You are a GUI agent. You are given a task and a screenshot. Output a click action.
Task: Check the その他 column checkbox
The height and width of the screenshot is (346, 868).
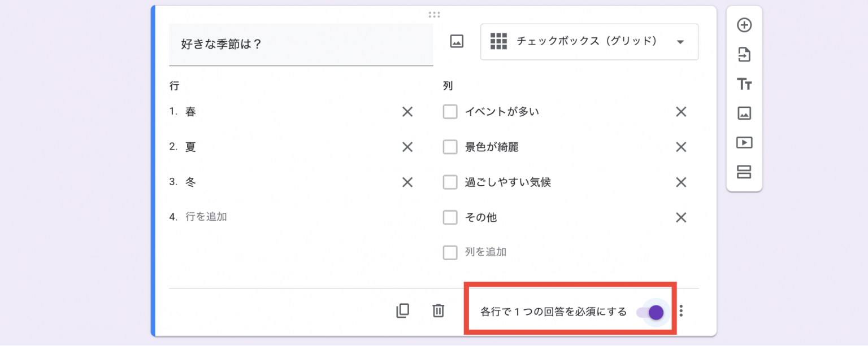pos(450,217)
